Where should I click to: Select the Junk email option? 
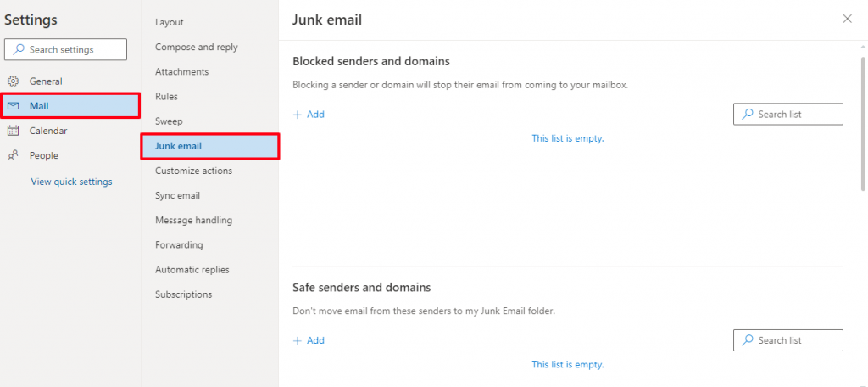(x=210, y=146)
